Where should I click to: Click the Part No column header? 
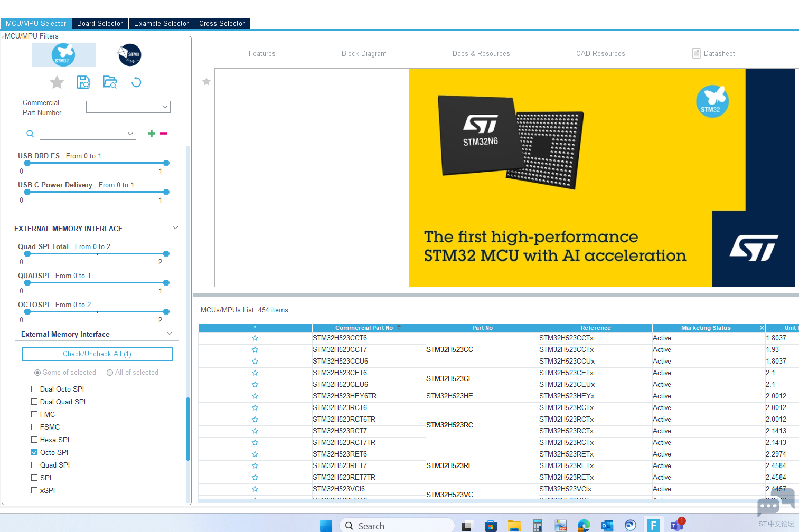pos(482,328)
